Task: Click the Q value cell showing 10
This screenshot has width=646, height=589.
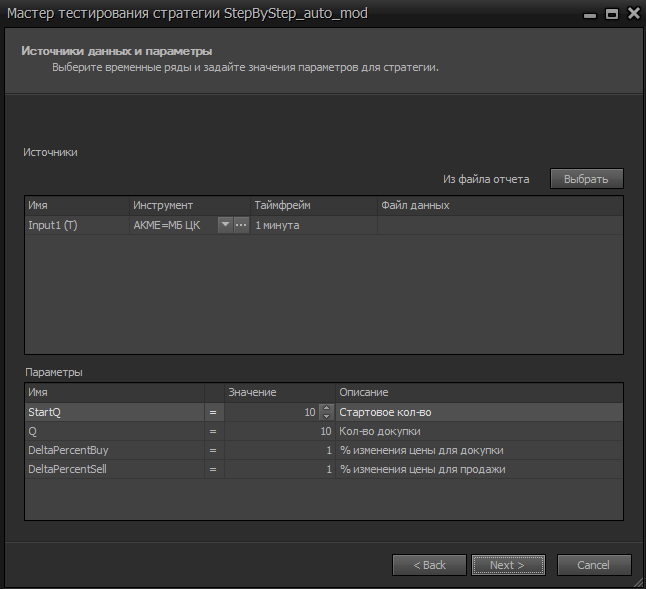Action: click(280, 431)
